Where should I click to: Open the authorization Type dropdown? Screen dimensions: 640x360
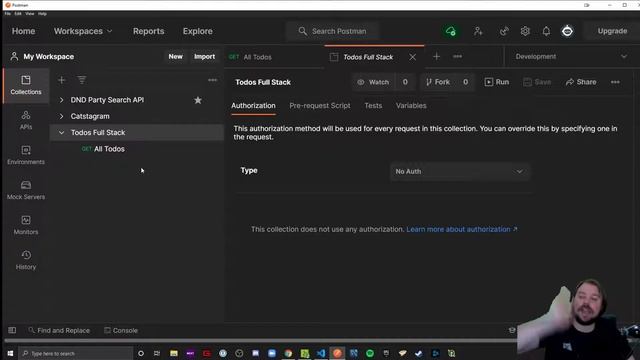[459, 171]
